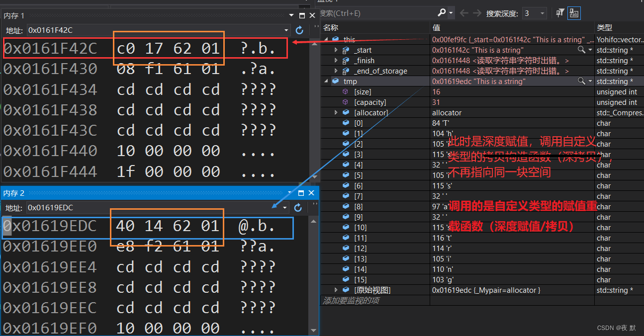The width and height of the screenshot is (644, 336).
Task: Close the 内存 1 panel
Action: tap(312, 16)
